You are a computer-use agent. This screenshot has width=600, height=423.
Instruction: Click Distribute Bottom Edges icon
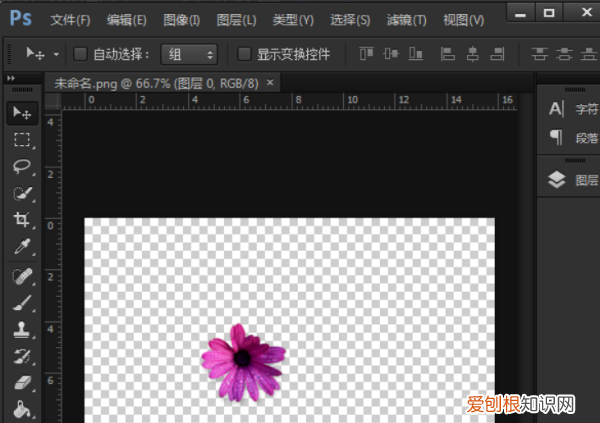(x=589, y=54)
